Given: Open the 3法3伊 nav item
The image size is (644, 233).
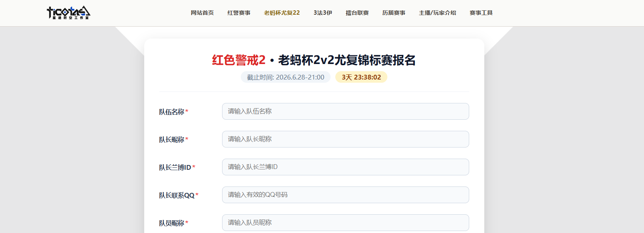Looking at the screenshot, I should [323, 13].
